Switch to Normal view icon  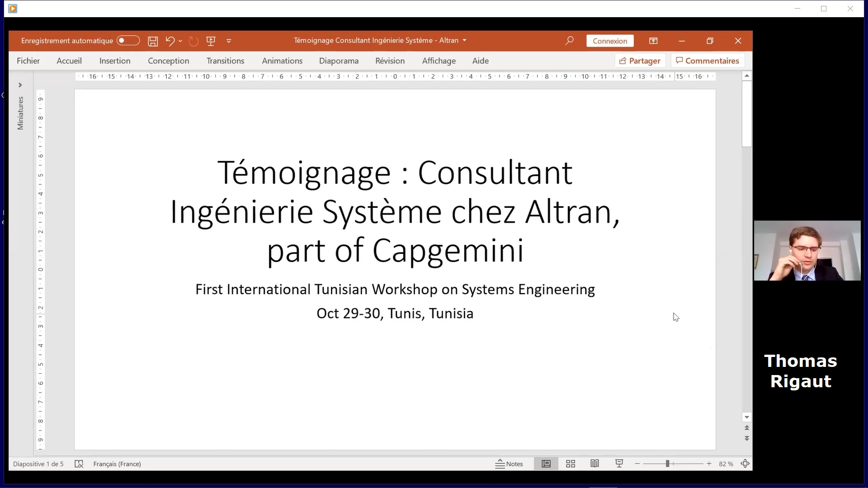(x=546, y=464)
